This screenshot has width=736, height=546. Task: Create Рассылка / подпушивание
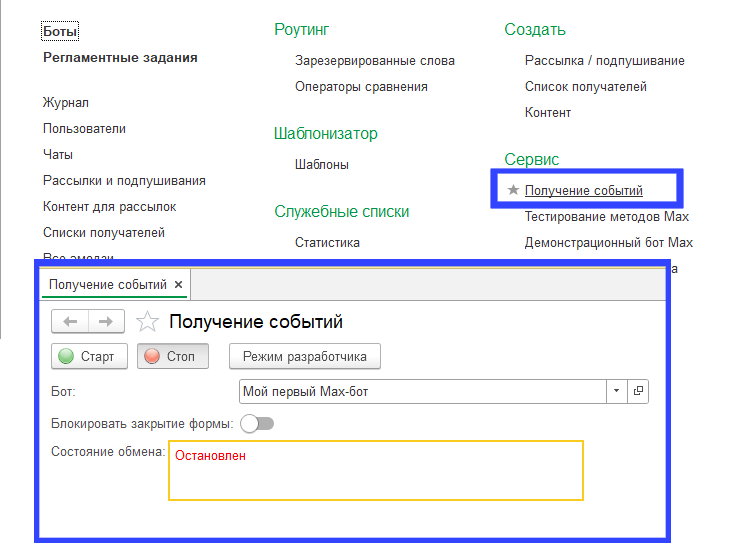(x=605, y=61)
